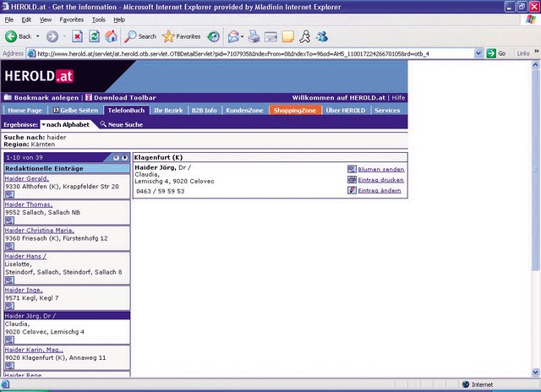The height and width of the screenshot is (392, 541).
Task: Click the Internet zone status indicator
Action: click(478, 384)
